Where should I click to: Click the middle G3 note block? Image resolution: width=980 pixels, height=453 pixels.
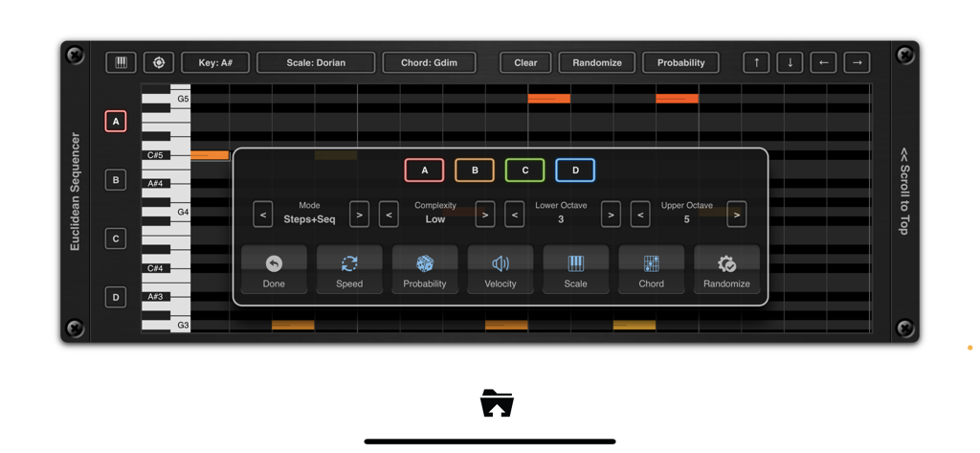click(506, 325)
